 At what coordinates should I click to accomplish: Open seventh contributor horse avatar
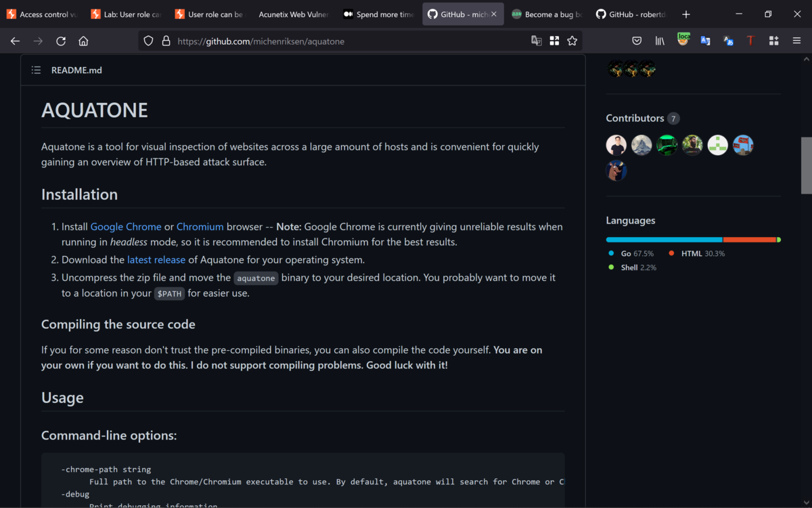point(616,170)
